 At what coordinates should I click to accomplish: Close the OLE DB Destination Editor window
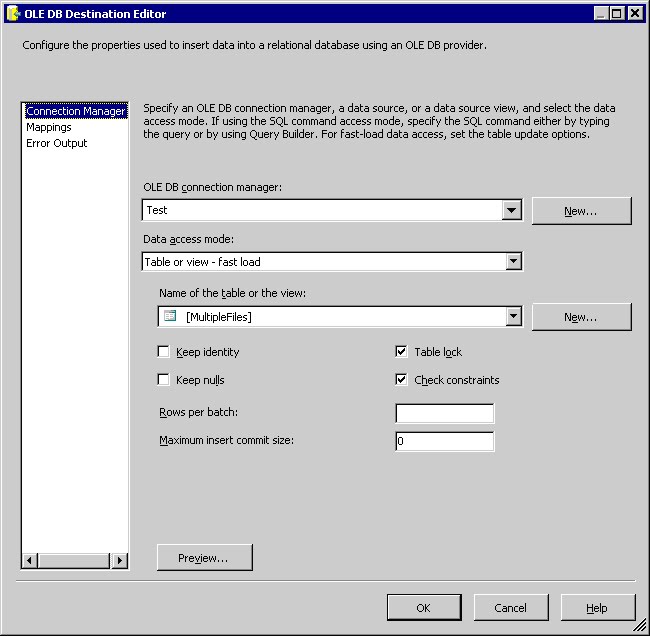635,14
